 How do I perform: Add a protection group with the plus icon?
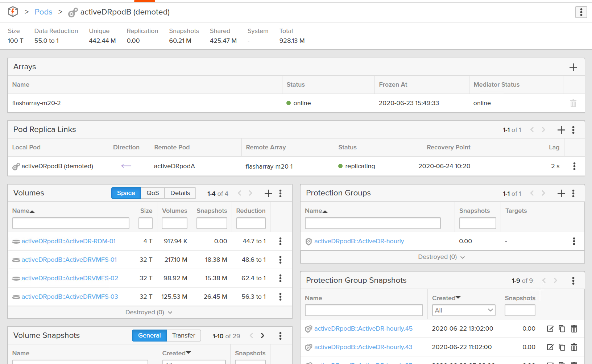point(561,193)
